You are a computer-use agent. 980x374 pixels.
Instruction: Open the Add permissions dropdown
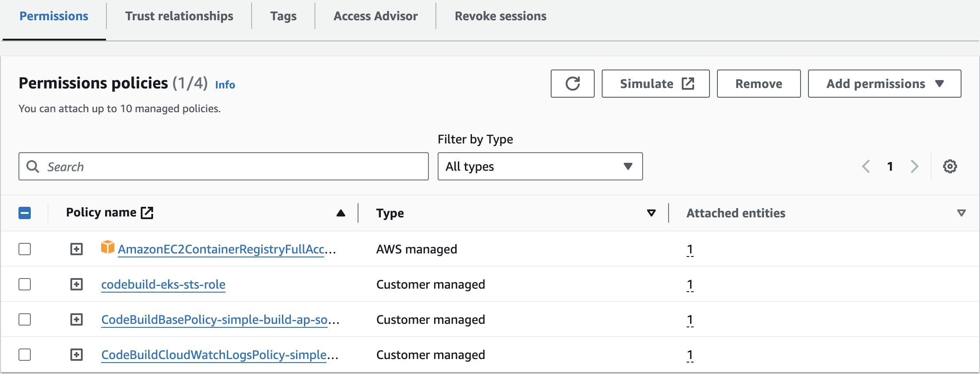tap(884, 84)
